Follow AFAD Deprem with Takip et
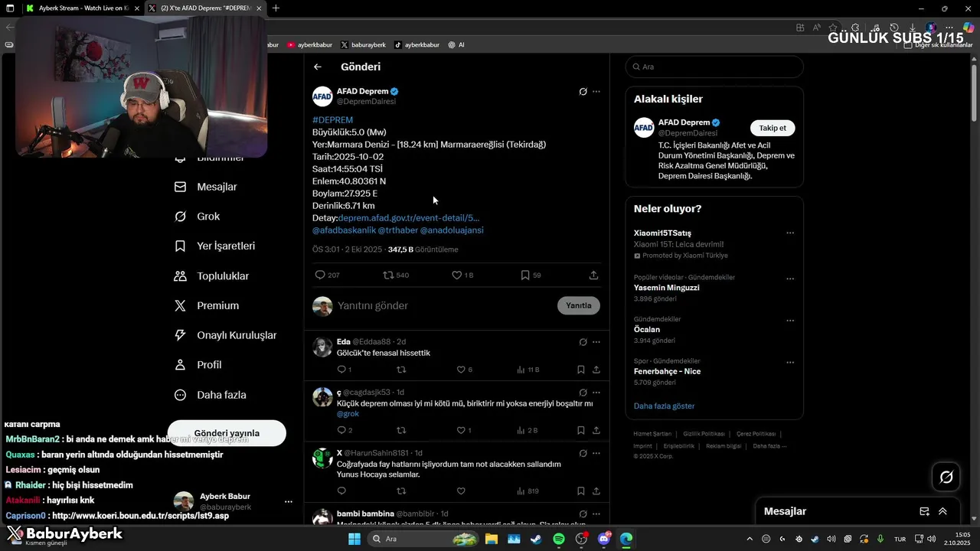 tap(773, 128)
